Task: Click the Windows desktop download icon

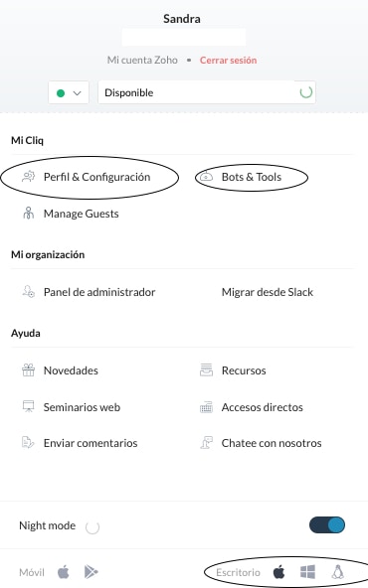Action: 308,572
